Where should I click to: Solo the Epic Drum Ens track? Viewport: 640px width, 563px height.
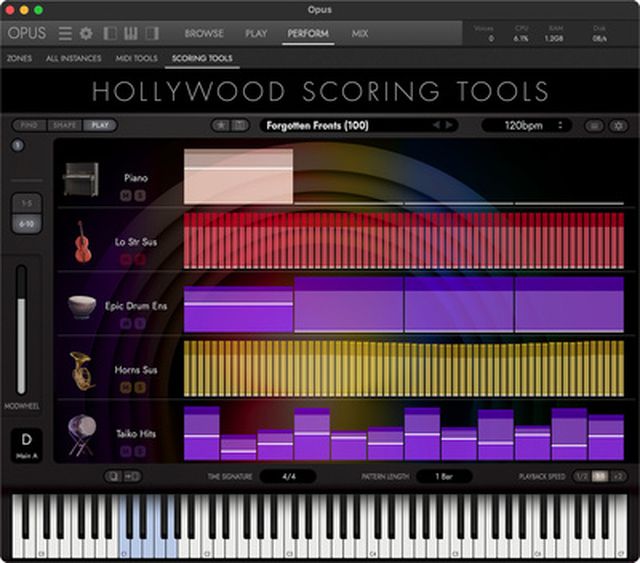(x=140, y=324)
